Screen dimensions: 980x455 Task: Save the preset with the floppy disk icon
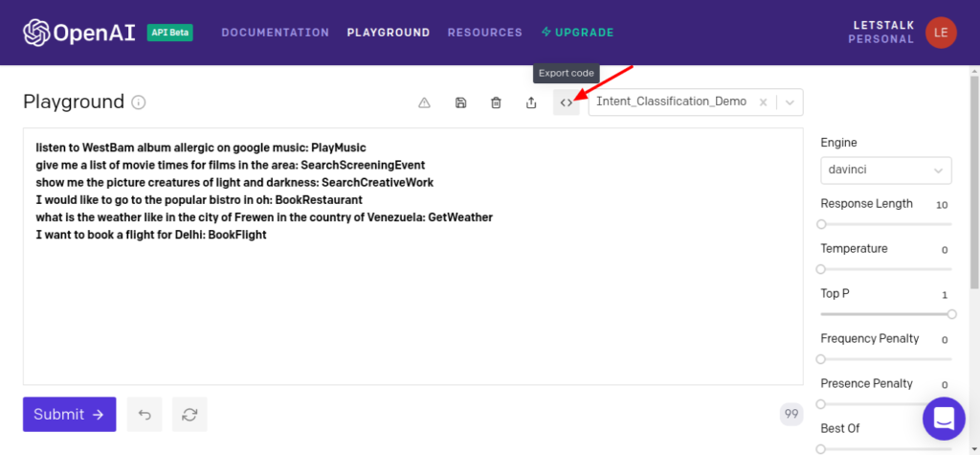(460, 102)
